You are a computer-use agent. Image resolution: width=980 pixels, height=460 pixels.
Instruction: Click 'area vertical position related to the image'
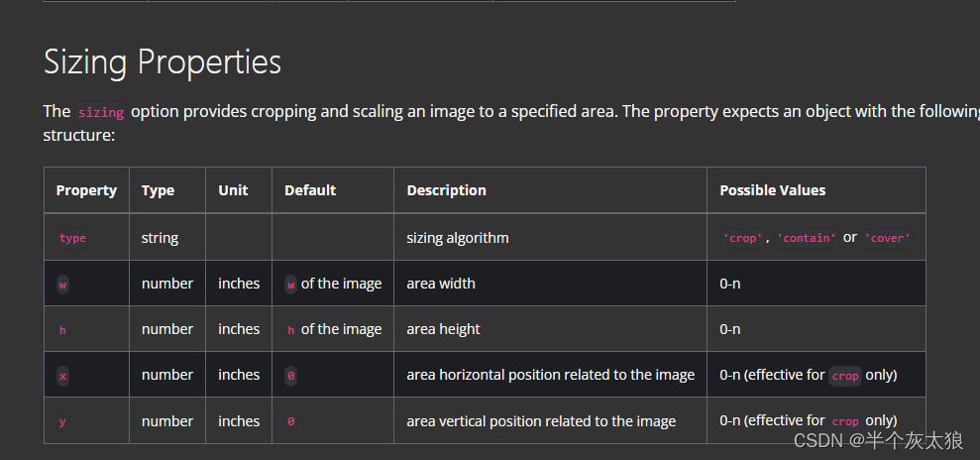point(541,421)
